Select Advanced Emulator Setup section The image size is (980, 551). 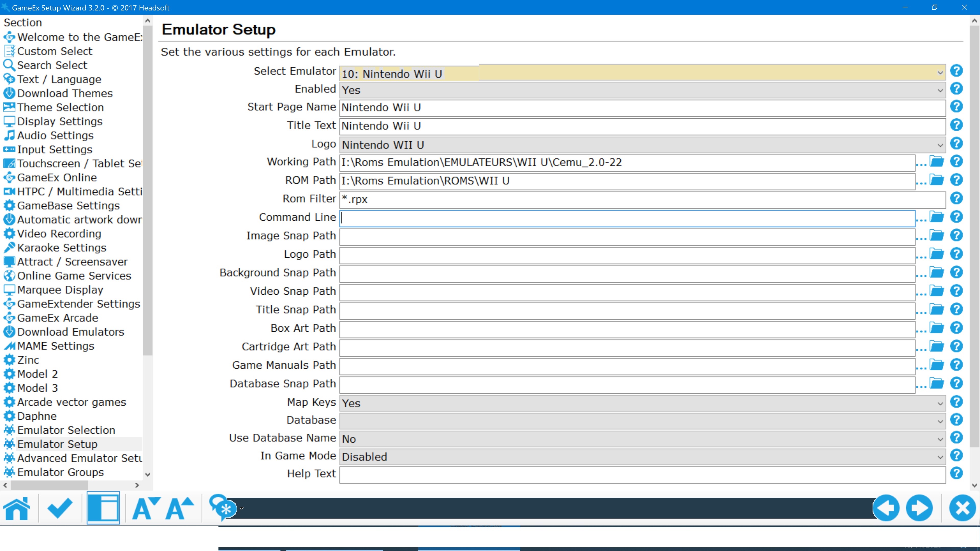click(80, 458)
